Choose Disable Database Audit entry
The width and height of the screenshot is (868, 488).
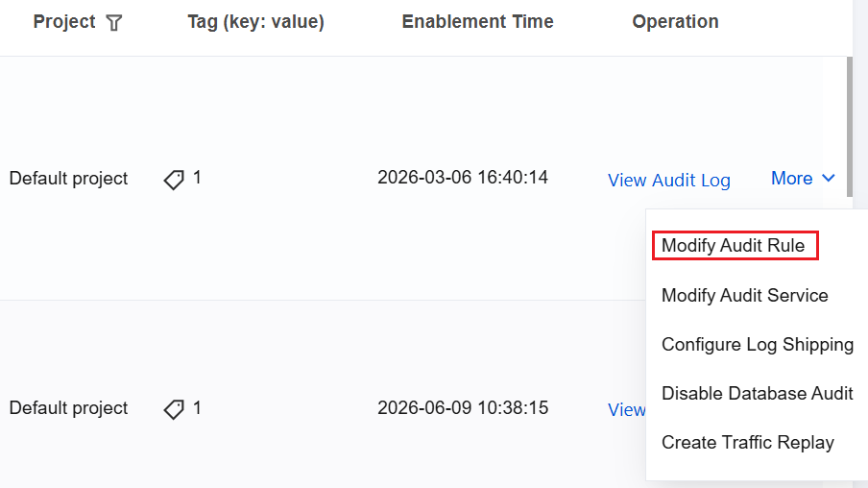pyautogui.click(x=757, y=393)
